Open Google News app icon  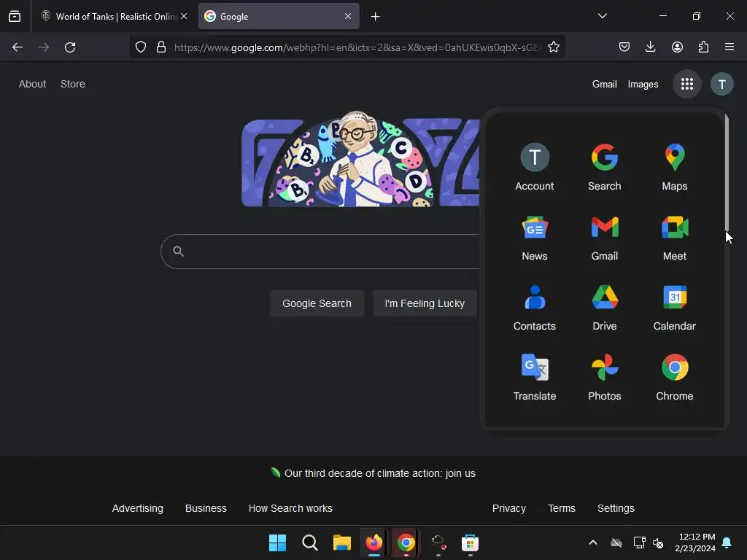click(535, 237)
